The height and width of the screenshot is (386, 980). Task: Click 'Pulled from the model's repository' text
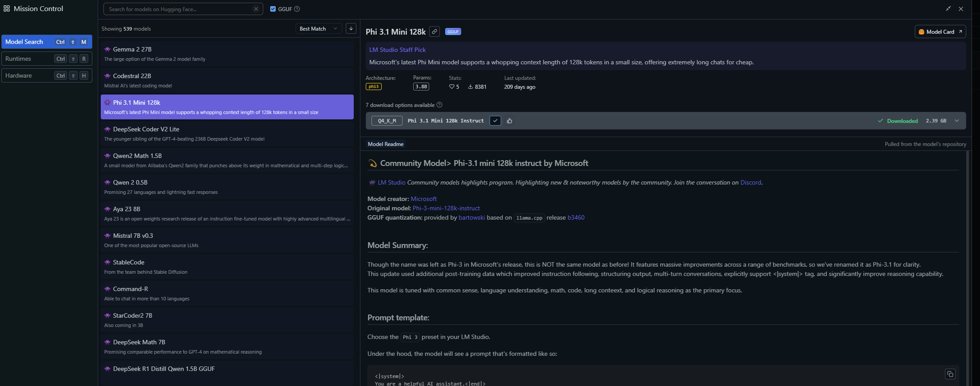(x=925, y=144)
